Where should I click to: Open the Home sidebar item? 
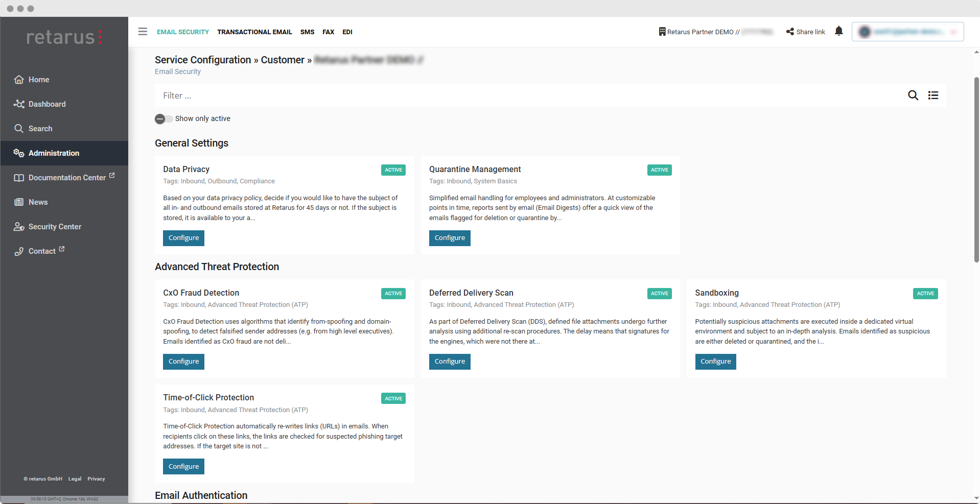coord(64,80)
